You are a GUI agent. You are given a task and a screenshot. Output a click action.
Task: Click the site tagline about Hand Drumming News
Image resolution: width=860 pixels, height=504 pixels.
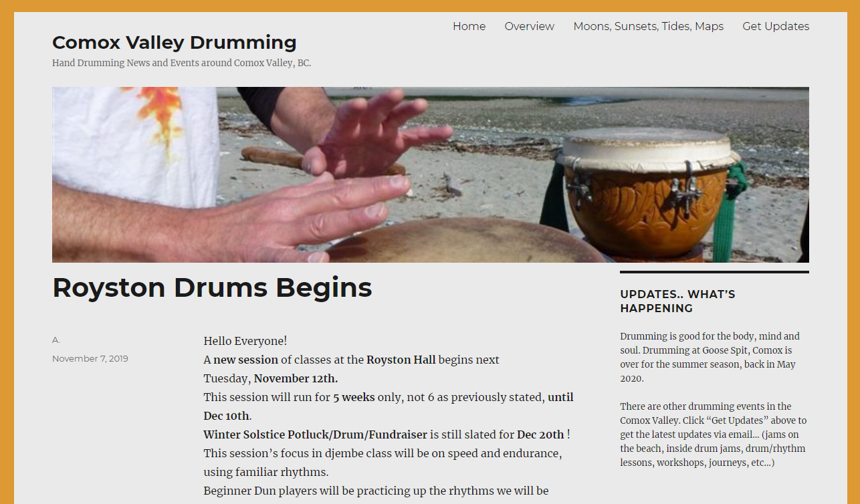pos(182,64)
